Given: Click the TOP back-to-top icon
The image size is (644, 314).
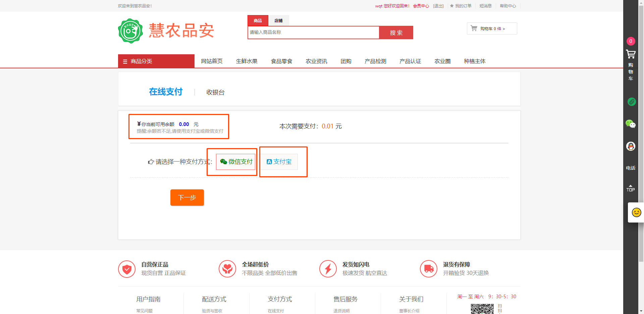Looking at the screenshot, I should tap(631, 188).
